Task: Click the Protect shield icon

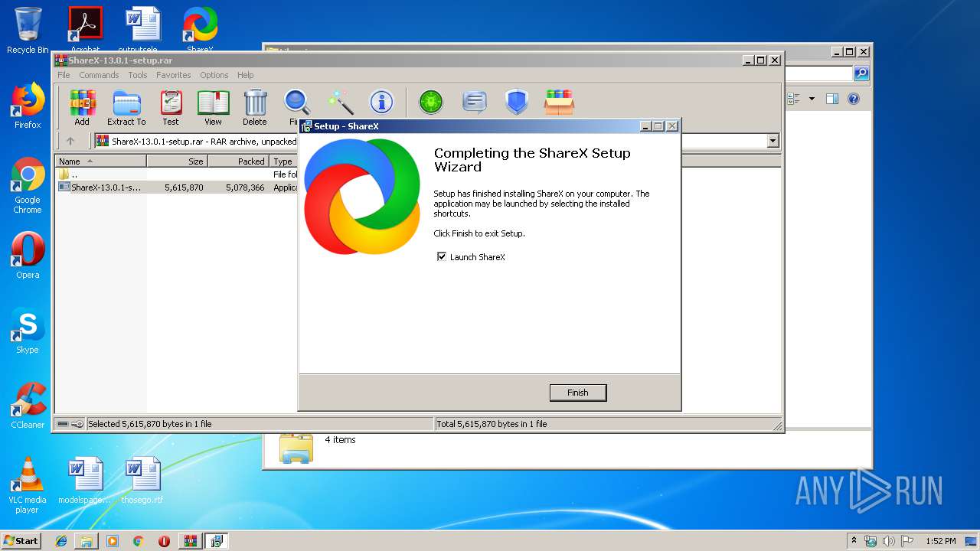Action: (517, 102)
